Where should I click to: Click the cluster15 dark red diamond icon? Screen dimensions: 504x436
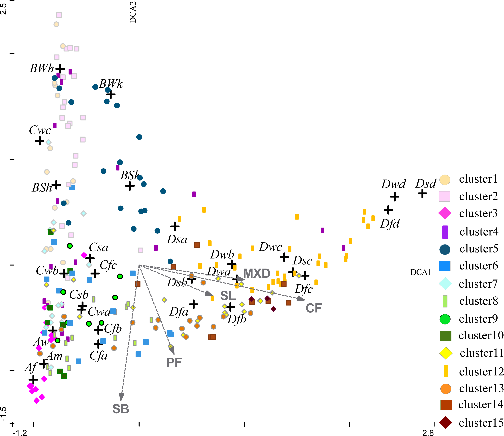(445, 423)
